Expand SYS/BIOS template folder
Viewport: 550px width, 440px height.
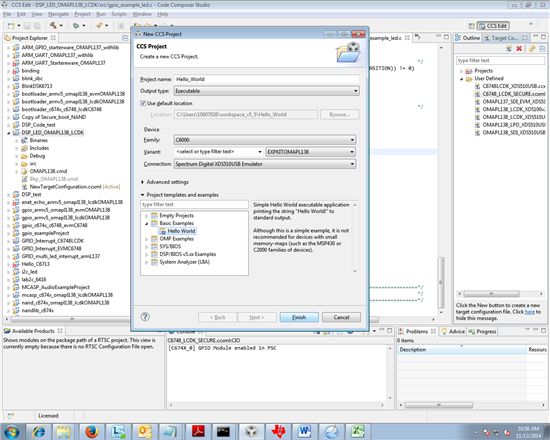pos(147,247)
